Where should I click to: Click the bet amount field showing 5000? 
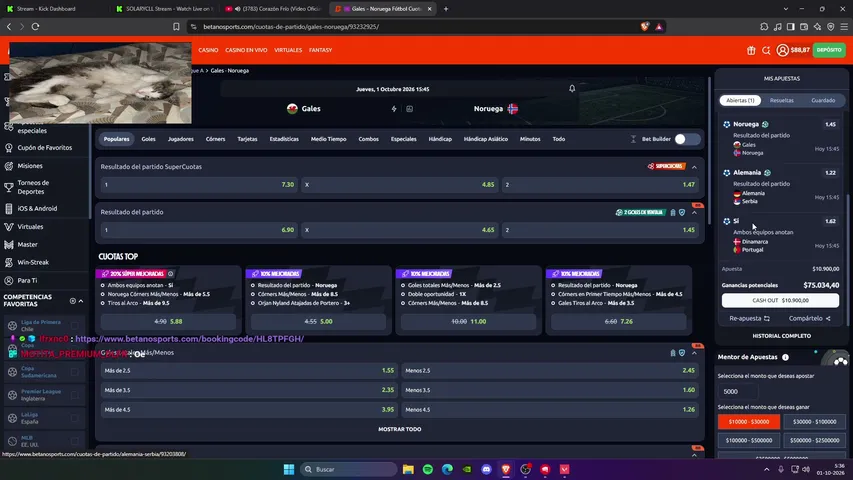[738, 391]
